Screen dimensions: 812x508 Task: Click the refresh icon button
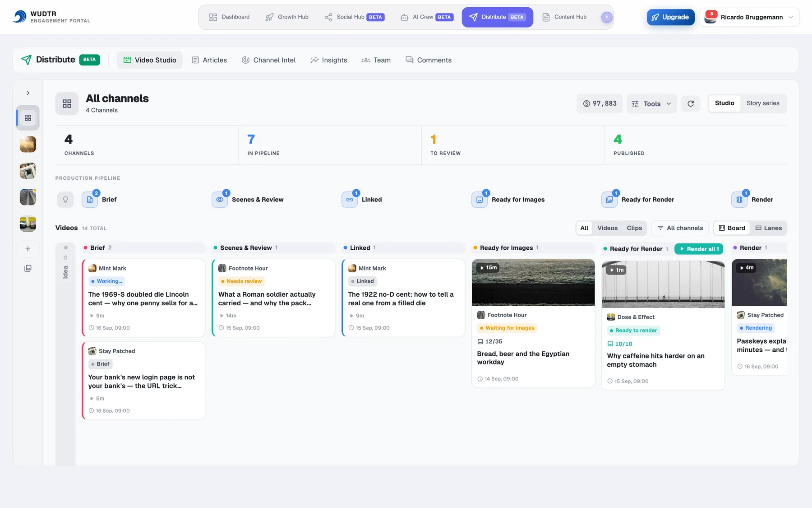(x=691, y=103)
